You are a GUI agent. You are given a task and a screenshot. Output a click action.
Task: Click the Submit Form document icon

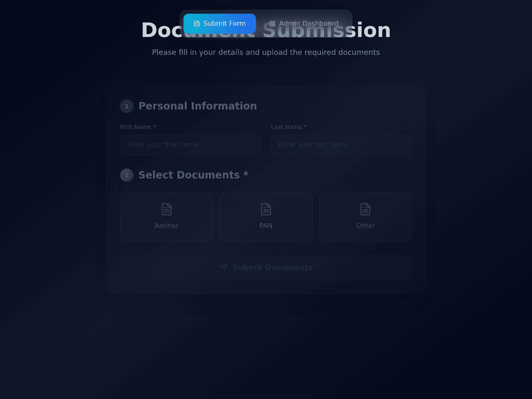[x=197, y=24]
